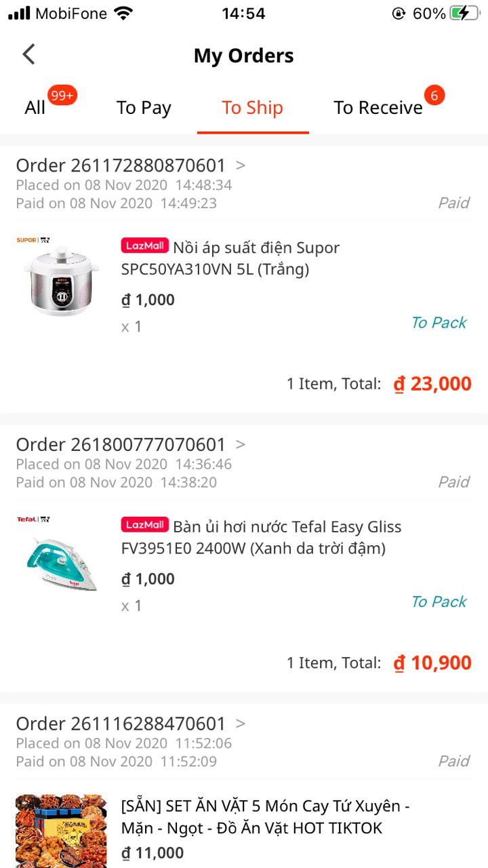
Task: Switch to the To Pay tab
Action: click(x=144, y=108)
